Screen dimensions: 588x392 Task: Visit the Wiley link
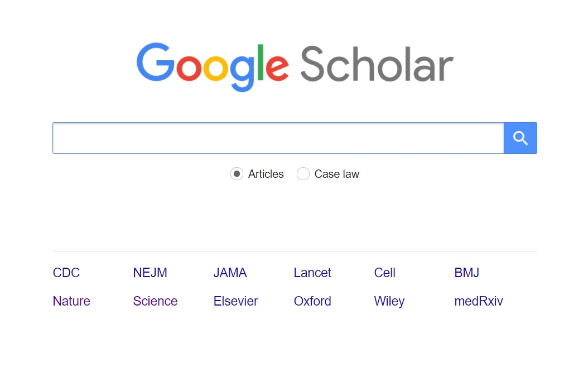pyautogui.click(x=389, y=301)
